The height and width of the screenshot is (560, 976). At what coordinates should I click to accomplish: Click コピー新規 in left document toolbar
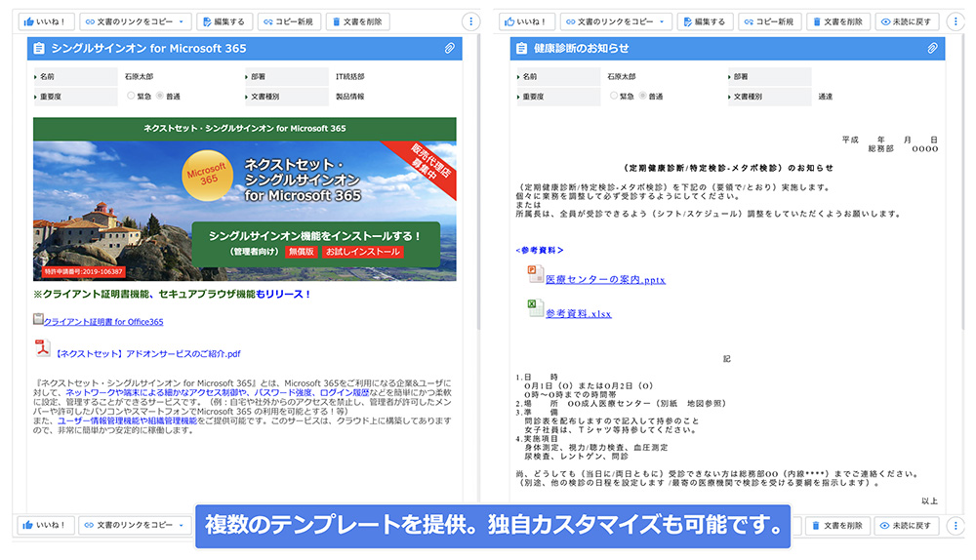[288, 21]
